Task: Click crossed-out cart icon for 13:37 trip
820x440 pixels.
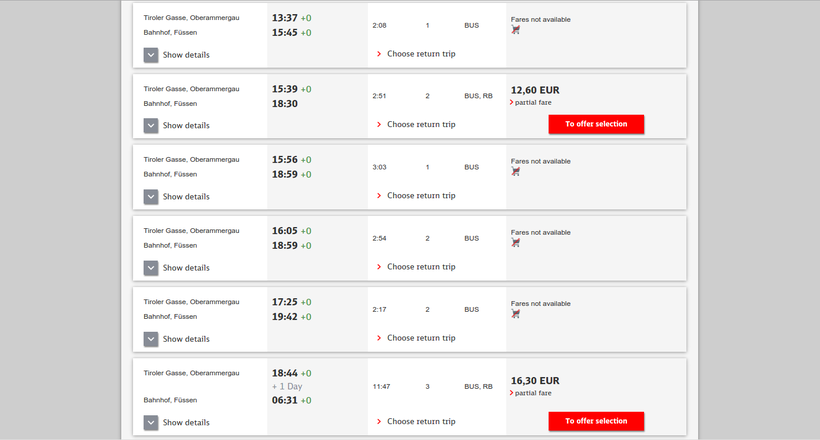Action: [x=516, y=30]
